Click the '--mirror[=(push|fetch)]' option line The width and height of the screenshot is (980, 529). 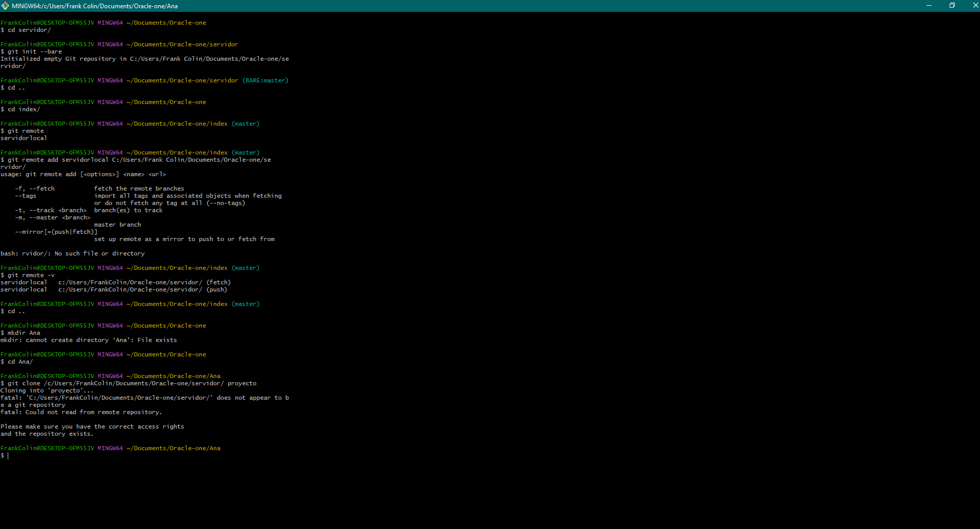tap(56, 232)
